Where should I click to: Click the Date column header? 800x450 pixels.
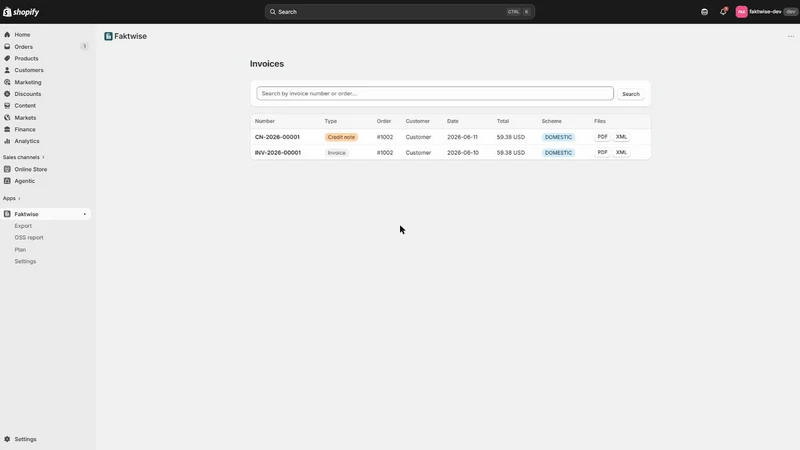(453, 121)
